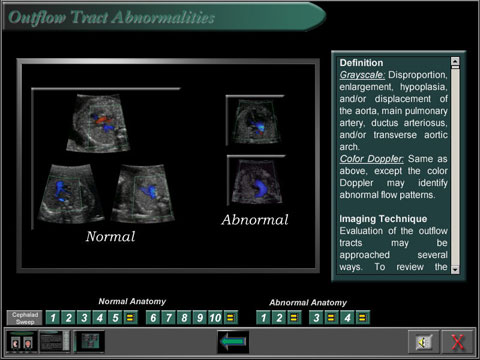
Task: Click yellow equals icon after Normal Anatomy 5
Action: point(130,318)
